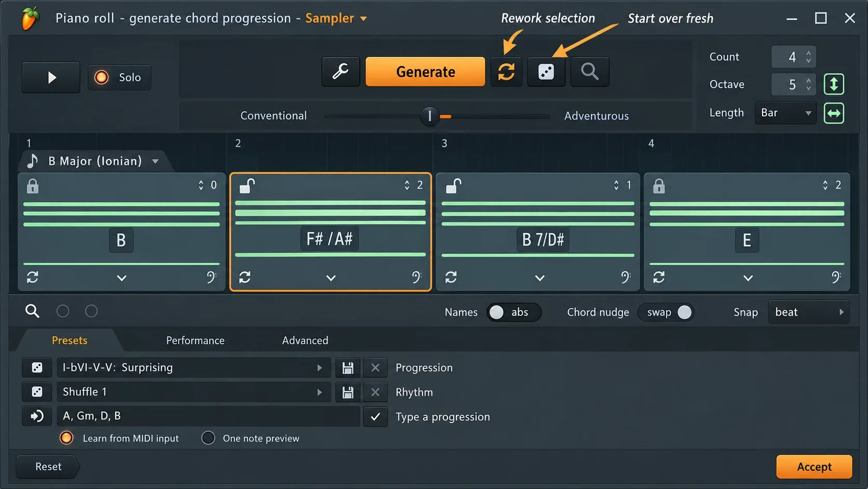Open the I-bVI-V-V: Surprising progression dropdown
Viewport: 868px width, 489px height.
[x=193, y=368]
